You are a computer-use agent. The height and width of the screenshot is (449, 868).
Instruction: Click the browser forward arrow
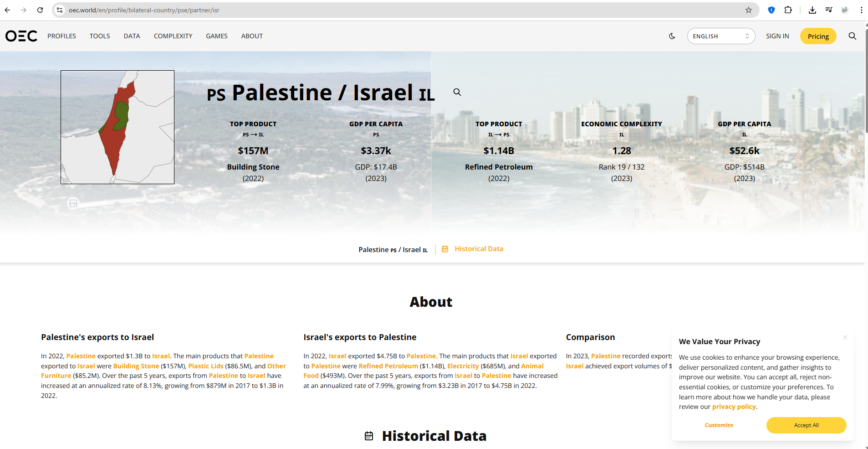24,10
